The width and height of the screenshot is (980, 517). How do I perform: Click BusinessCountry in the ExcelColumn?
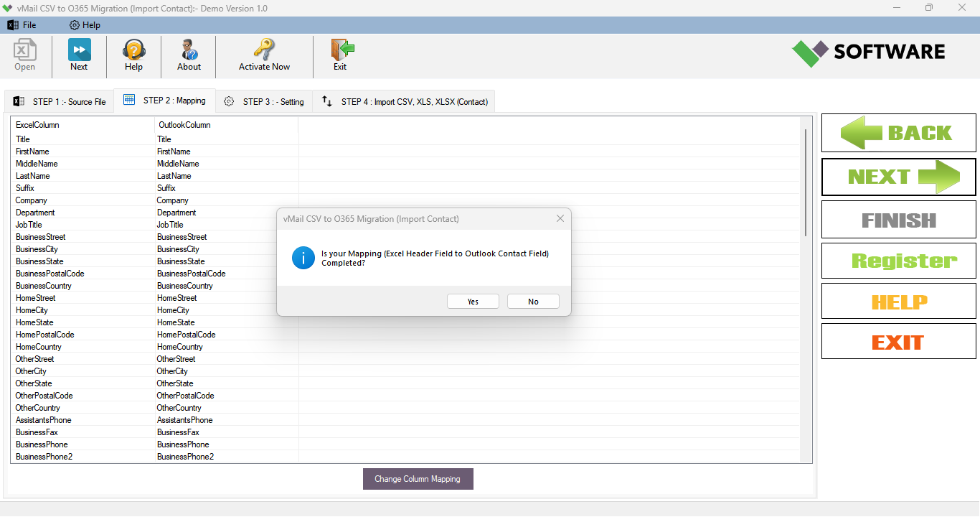pyautogui.click(x=44, y=286)
